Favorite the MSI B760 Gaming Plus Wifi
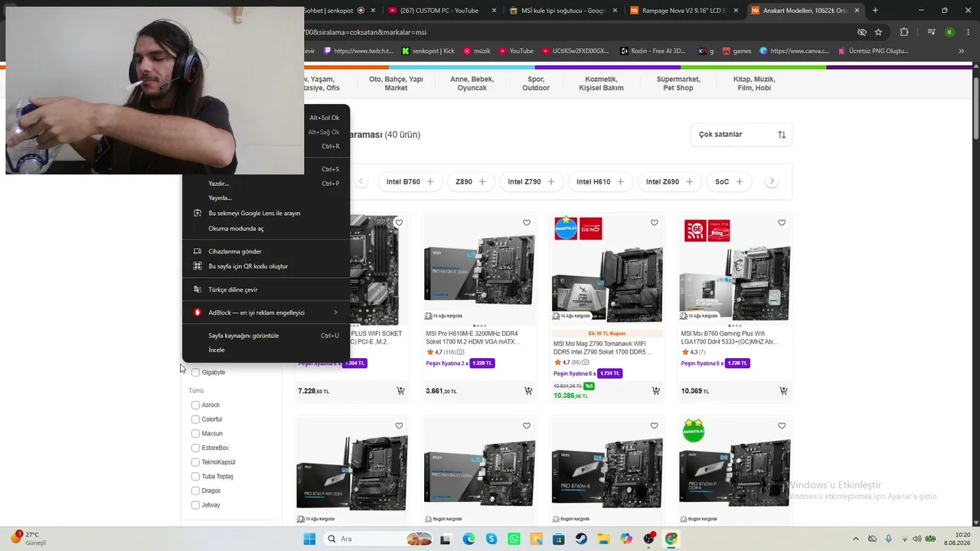980x551 pixels. (x=782, y=223)
